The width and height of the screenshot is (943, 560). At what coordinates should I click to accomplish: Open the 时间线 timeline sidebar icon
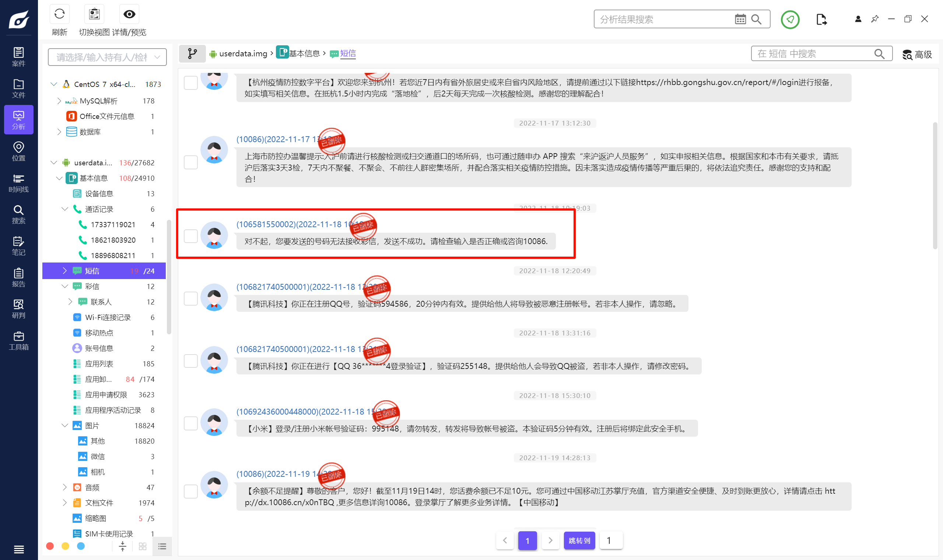coord(18,183)
